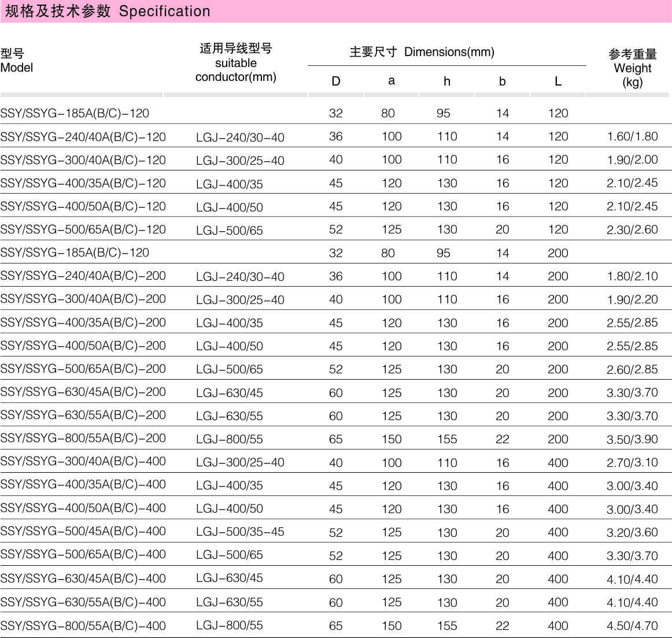
Task: Select the "b" dimension column header
Action: tap(503, 81)
